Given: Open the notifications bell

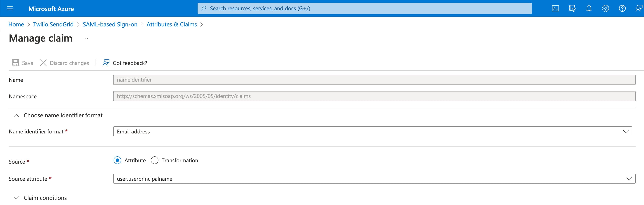Looking at the screenshot, I should point(589,8).
